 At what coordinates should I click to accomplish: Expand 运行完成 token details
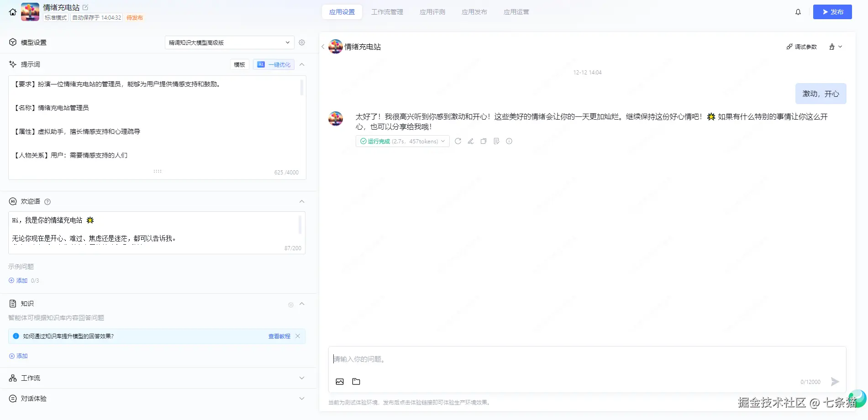(442, 141)
